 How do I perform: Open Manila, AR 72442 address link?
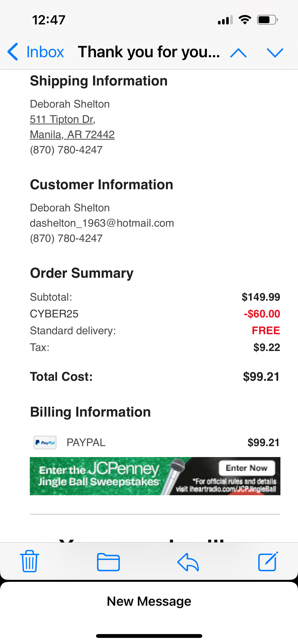pyautogui.click(x=72, y=134)
